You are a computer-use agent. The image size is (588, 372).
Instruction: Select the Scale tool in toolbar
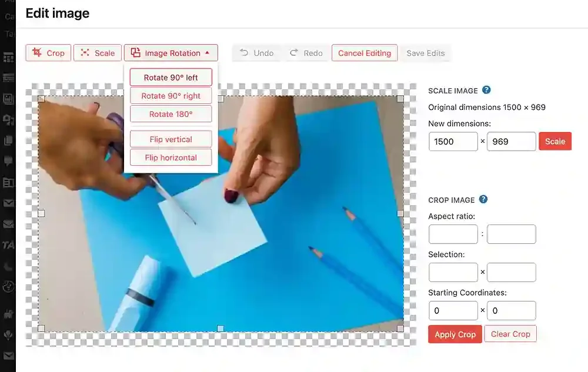pyautogui.click(x=98, y=53)
